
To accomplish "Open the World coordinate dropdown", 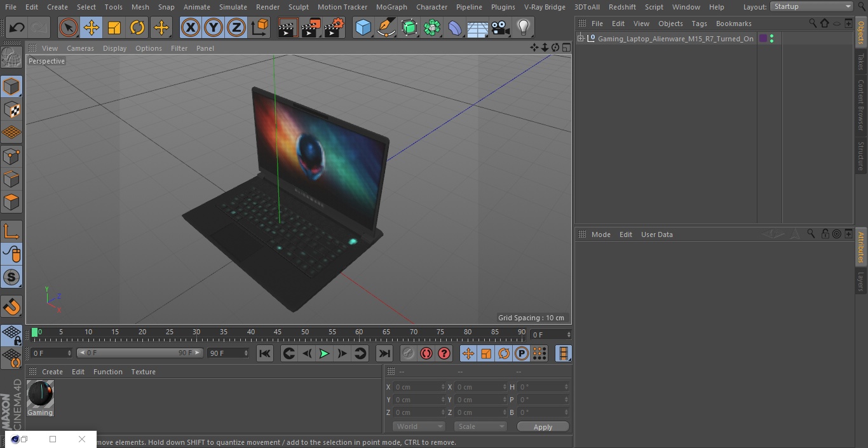I will pos(419,426).
